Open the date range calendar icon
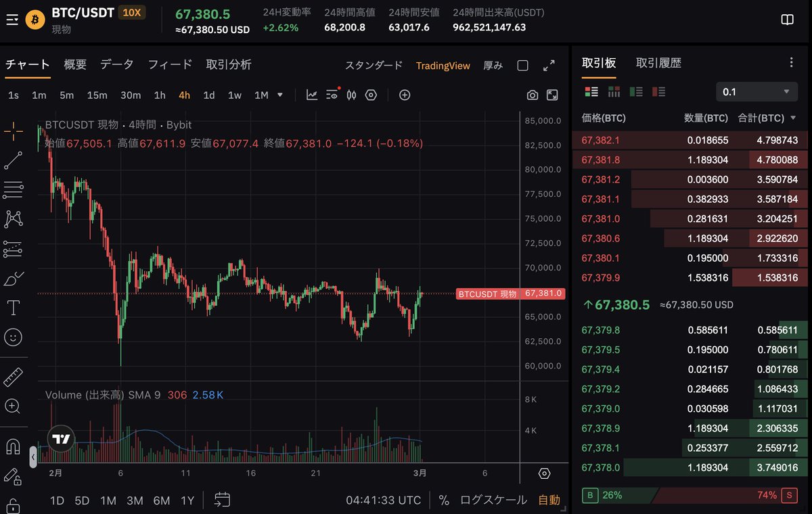The height and width of the screenshot is (514, 812). [x=222, y=500]
